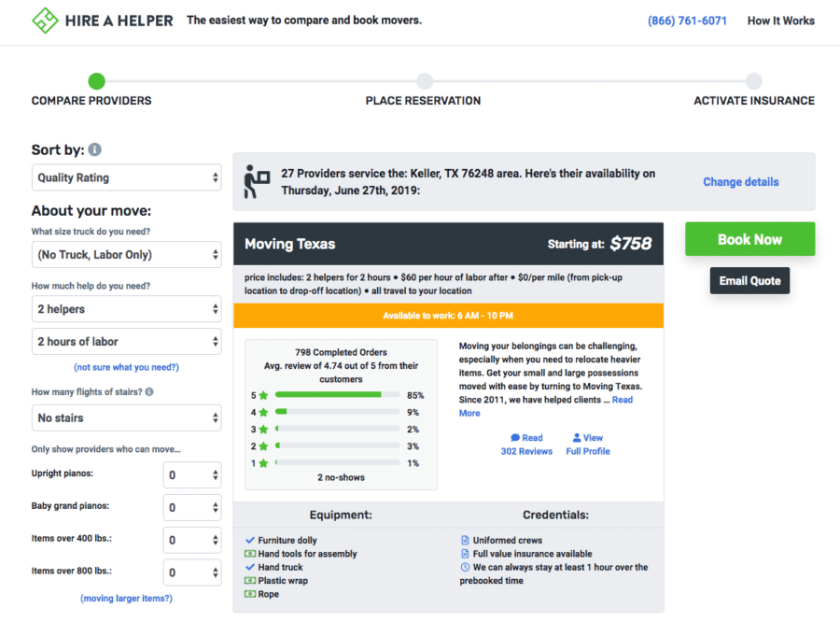
Task: Click the star icon in 5-star row
Action: click(263, 396)
